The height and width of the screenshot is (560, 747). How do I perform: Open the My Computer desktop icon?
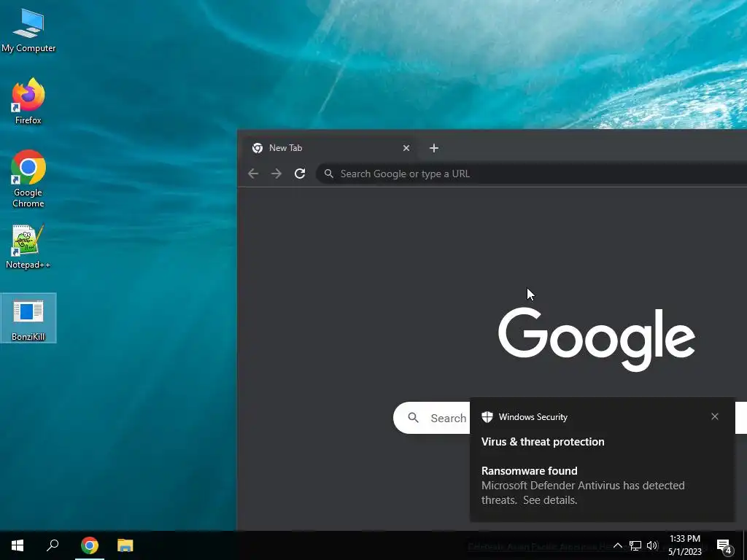tap(28, 30)
